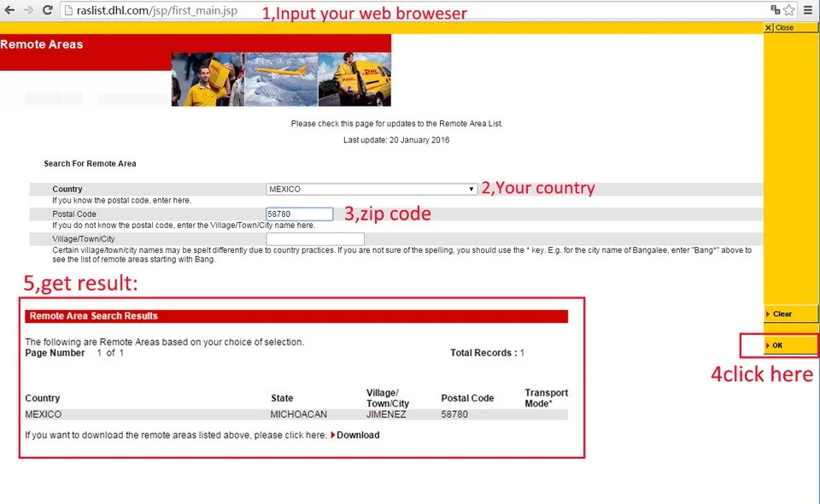Click the Clear button
The width and height of the screenshot is (820, 504).
pyautogui.click(x=791, y=314)
